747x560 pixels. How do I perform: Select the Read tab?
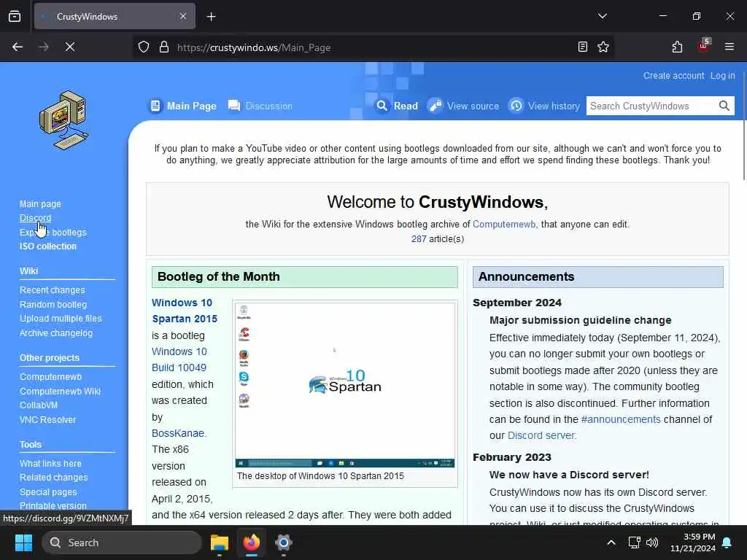(397, 106)
